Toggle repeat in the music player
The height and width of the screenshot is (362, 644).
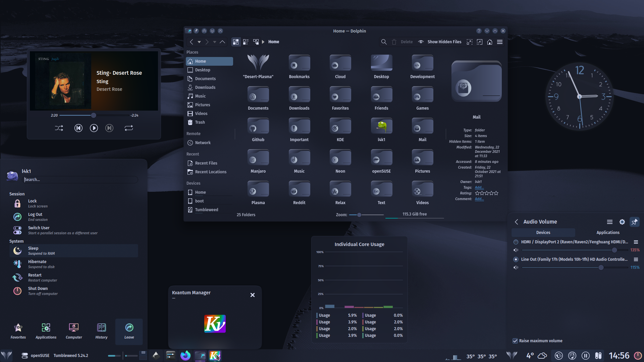pyautogui.click(x=129, y=128)
